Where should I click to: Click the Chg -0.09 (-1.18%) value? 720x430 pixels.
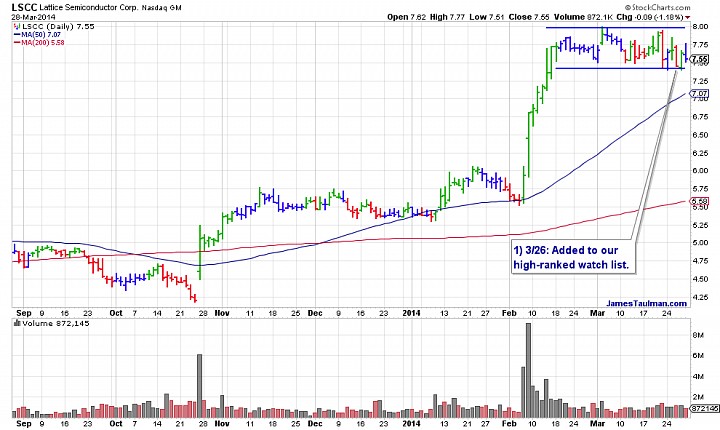(653, 17)
